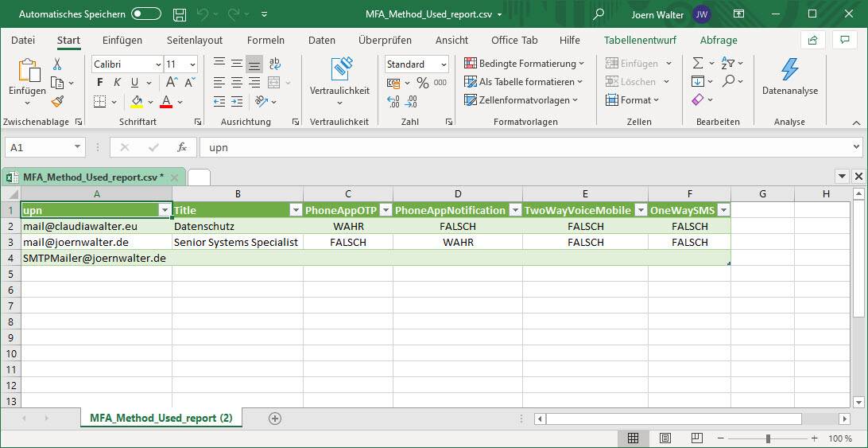Click the Save icon in title bar
This screenshot has width=868, height=448.
(180, 14)
